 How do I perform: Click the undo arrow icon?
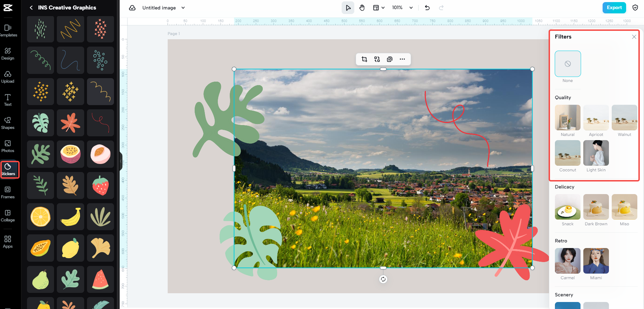click(x=427, y=8)
